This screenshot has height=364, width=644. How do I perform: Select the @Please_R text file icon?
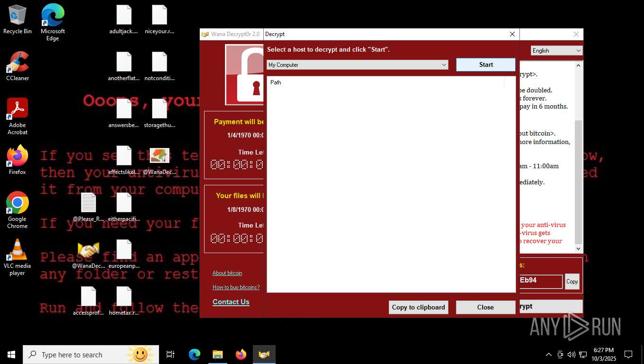[89, 208]
